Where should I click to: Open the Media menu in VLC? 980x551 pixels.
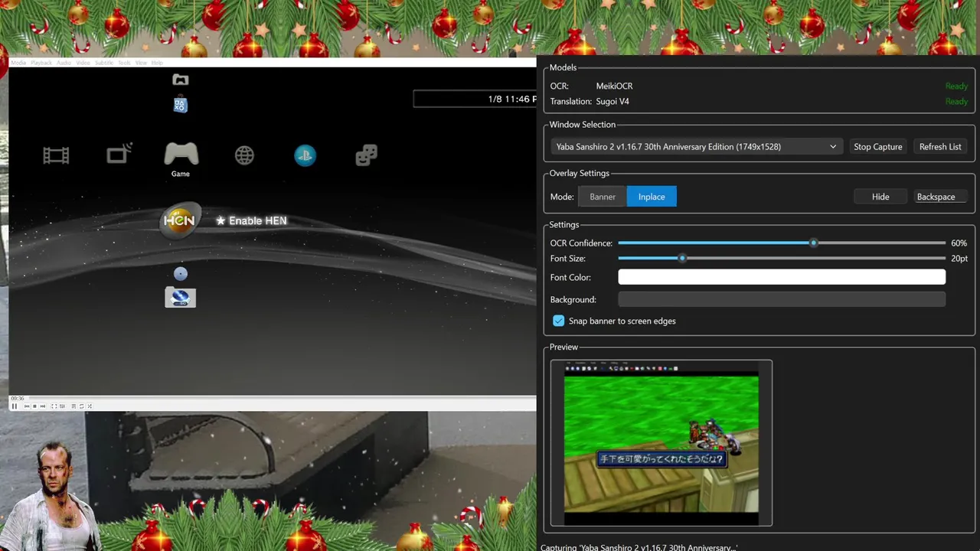coord(18,63)
